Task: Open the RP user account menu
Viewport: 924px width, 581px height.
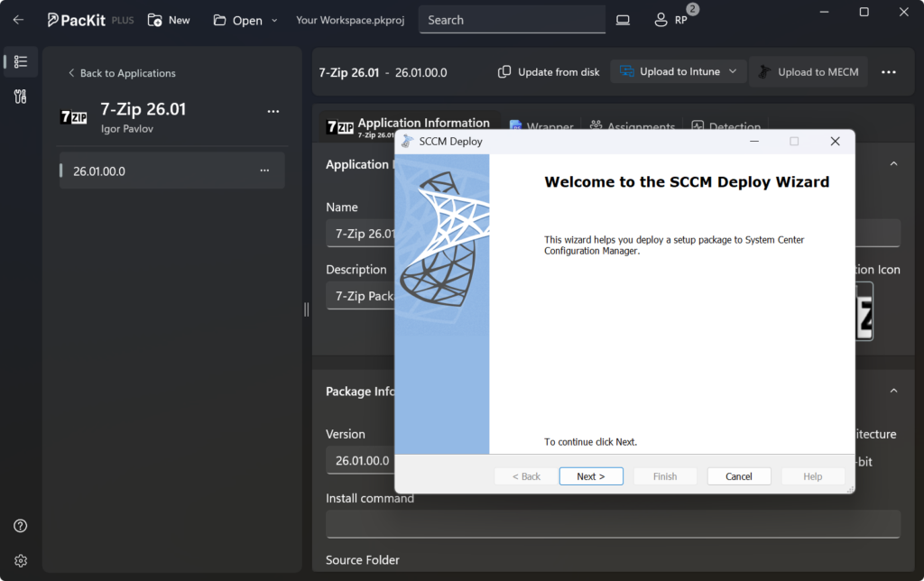Action: 671,20
